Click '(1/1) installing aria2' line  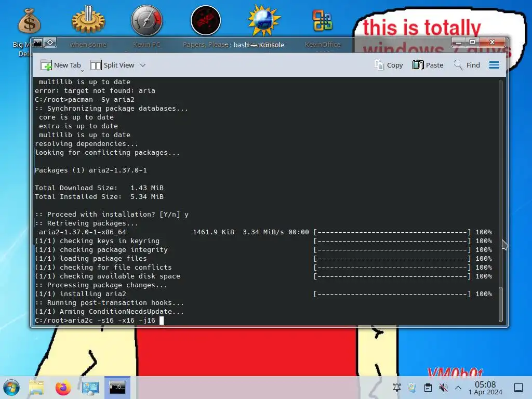click(x=81, y=294)
